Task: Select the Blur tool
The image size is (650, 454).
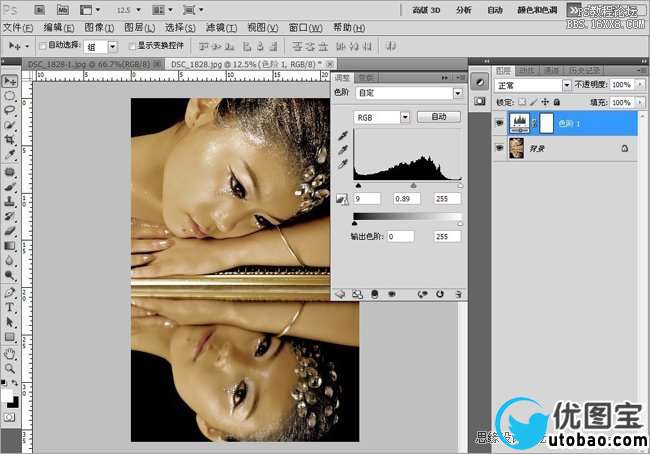Action: [9, 261]
